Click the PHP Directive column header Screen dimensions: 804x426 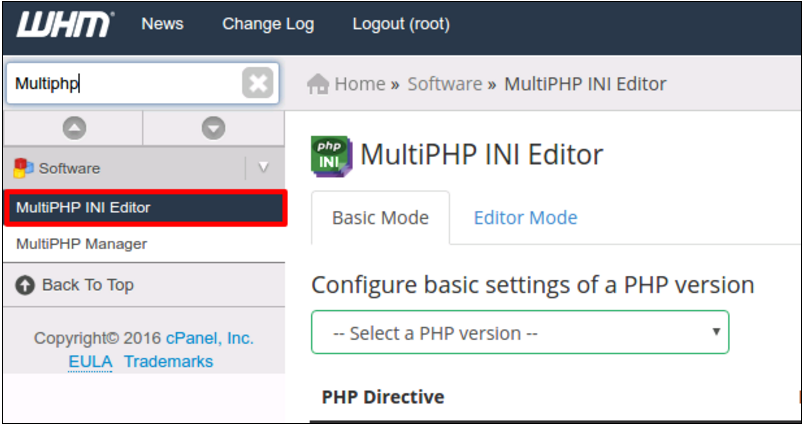[x=383, y=397]
